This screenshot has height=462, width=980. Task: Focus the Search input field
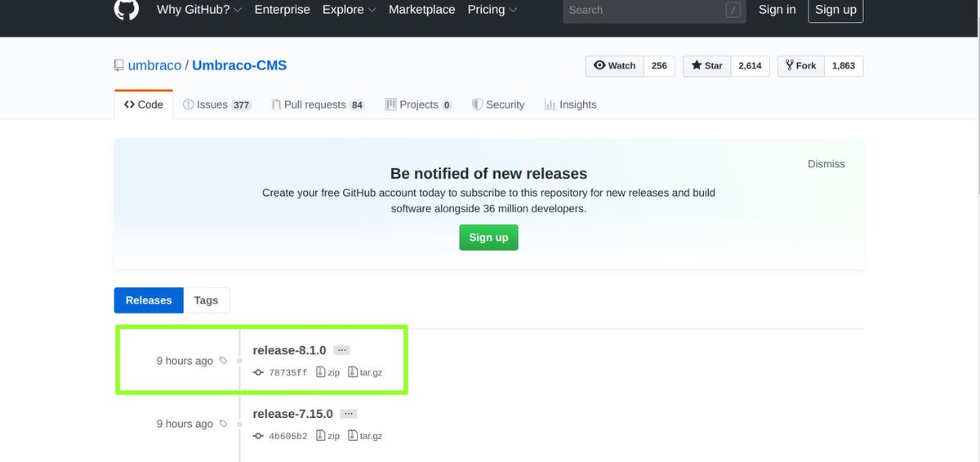click(654, 10)
